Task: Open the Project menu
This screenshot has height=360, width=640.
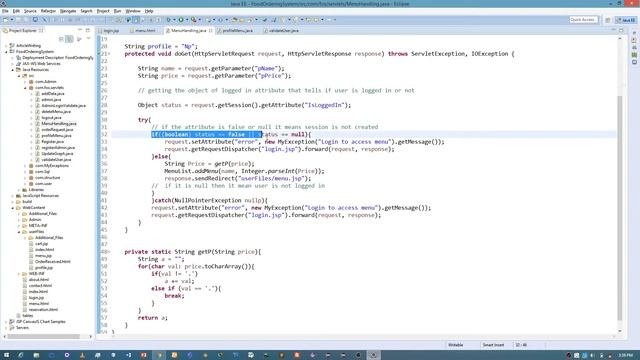Action: (x=103, y=11)
